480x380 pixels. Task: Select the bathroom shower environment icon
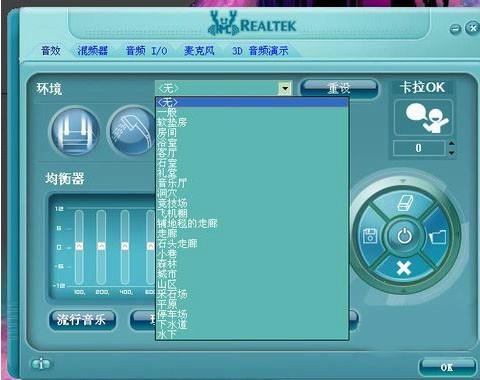(x=132, y=131)
